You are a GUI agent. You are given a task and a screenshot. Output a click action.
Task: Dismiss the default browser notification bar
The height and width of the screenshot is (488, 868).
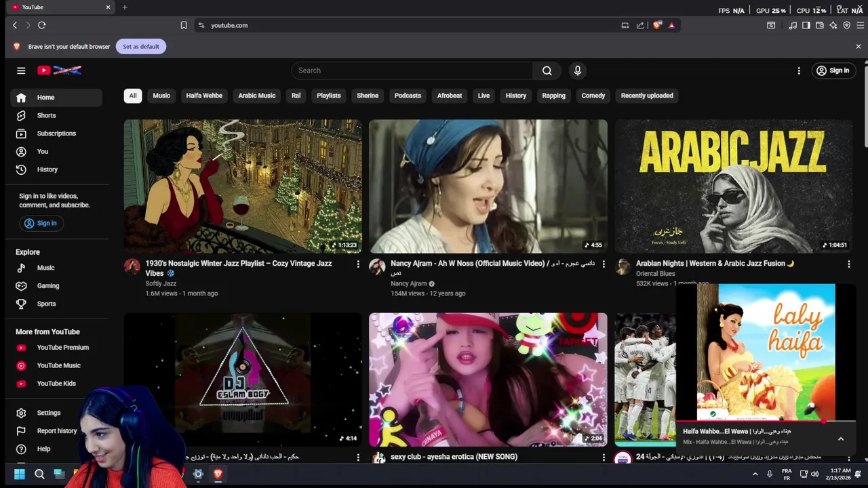coord(859,47)
